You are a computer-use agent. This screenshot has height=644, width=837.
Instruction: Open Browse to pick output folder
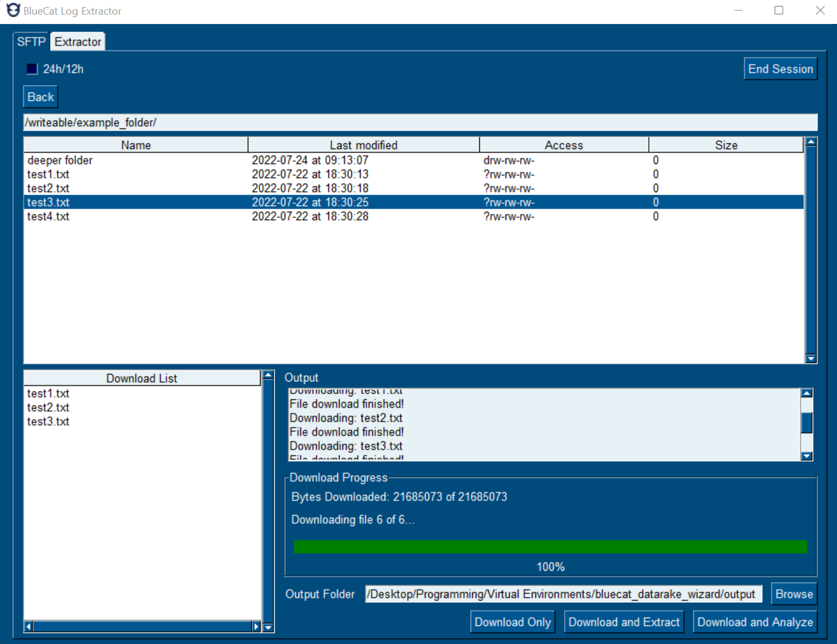pos(794,593)
